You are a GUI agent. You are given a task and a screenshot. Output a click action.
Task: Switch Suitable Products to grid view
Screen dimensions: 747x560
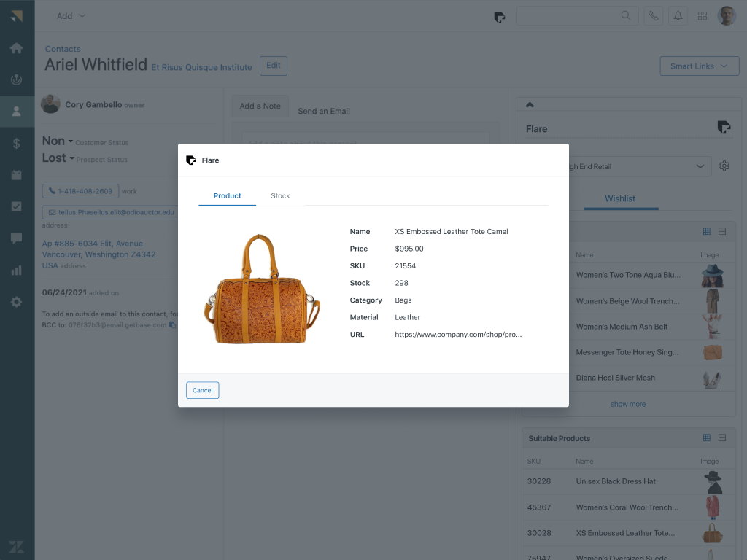tap(706, 437)
